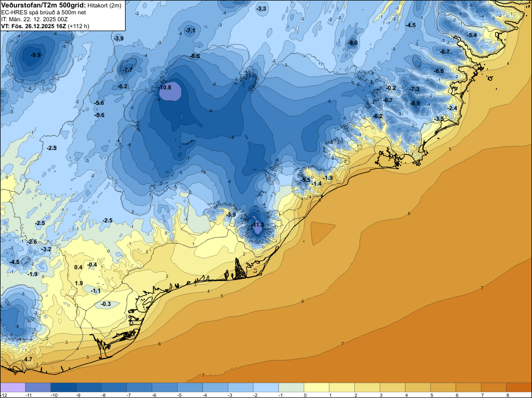Image resolution: width=532 pixels, height=398 pixels.
Task: Click the -3.2 temperature label
Action: point(46,249)
